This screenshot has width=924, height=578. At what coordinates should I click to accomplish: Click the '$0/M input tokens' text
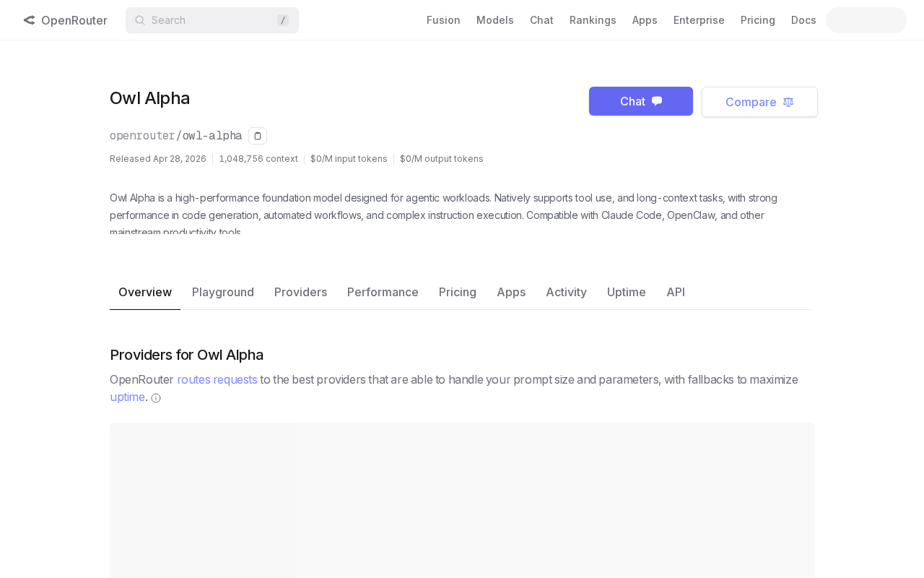point(349,159)
